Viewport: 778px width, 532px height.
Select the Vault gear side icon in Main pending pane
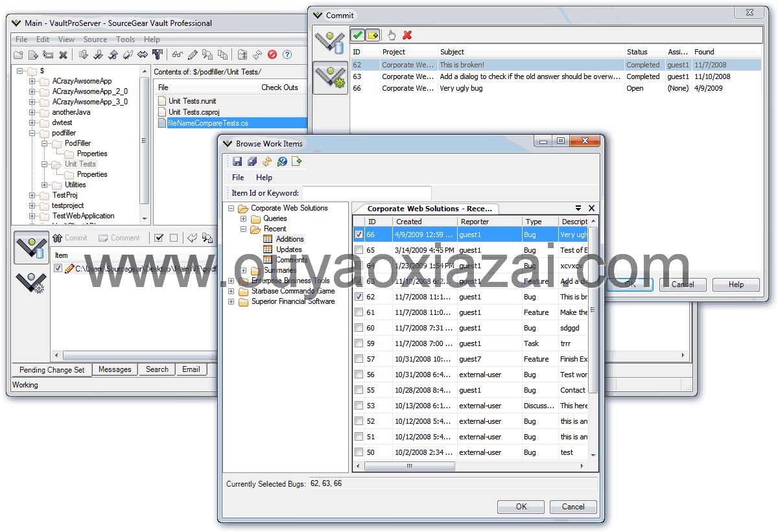point(31,283)
